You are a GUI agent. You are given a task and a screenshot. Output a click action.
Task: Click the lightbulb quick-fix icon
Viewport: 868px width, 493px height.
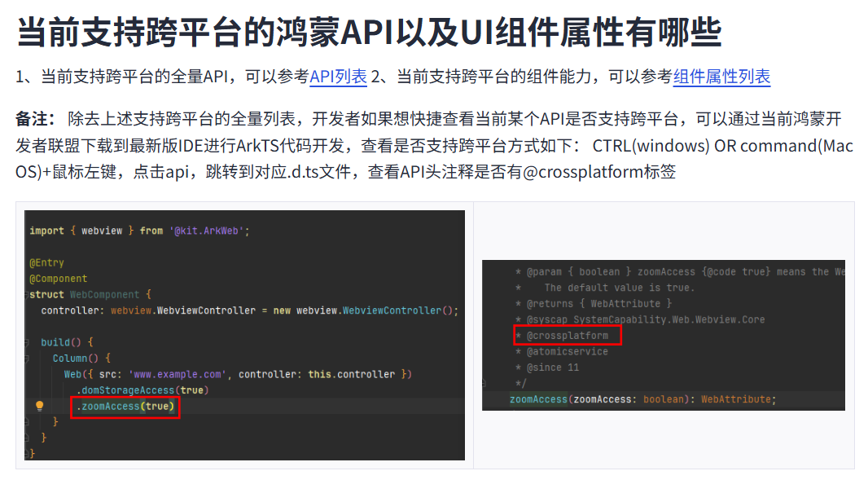click(39, 406)
